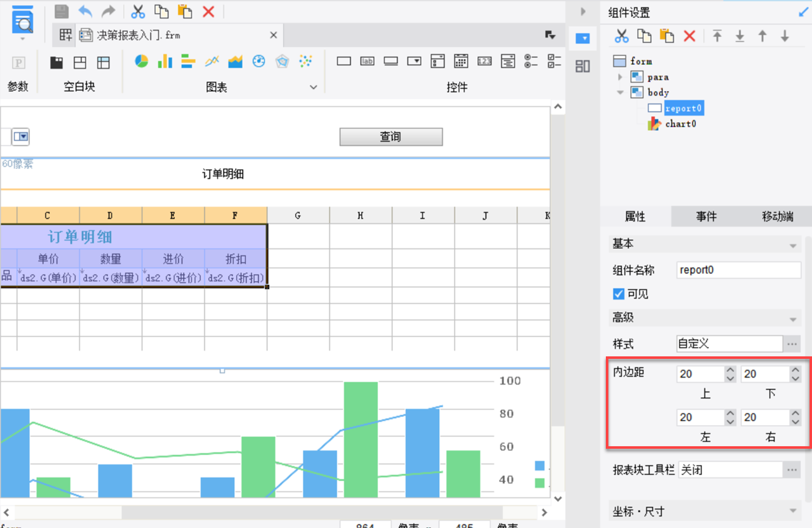Close the 决策报表入门.frm tab
The width and height of the screenshot is (812, 528).
point(274,36)
